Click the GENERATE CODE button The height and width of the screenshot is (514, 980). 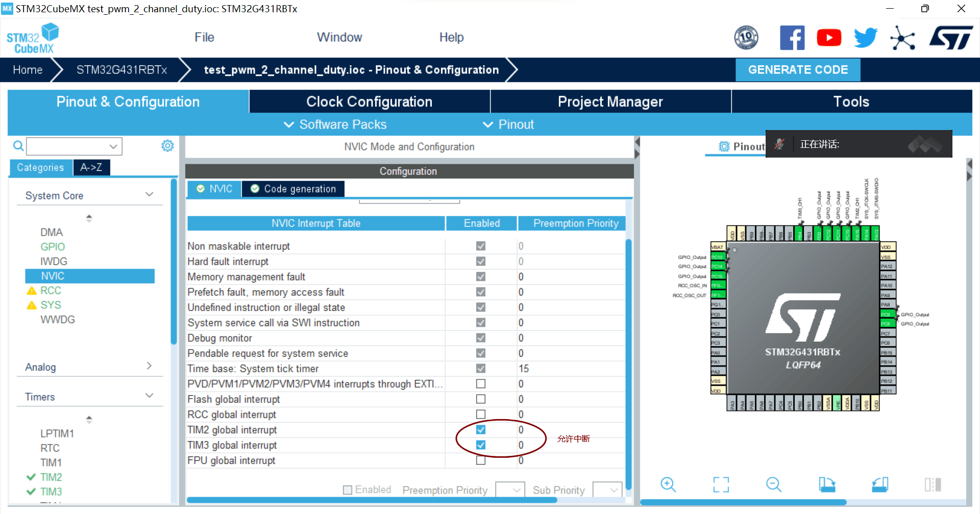point(798,70)
